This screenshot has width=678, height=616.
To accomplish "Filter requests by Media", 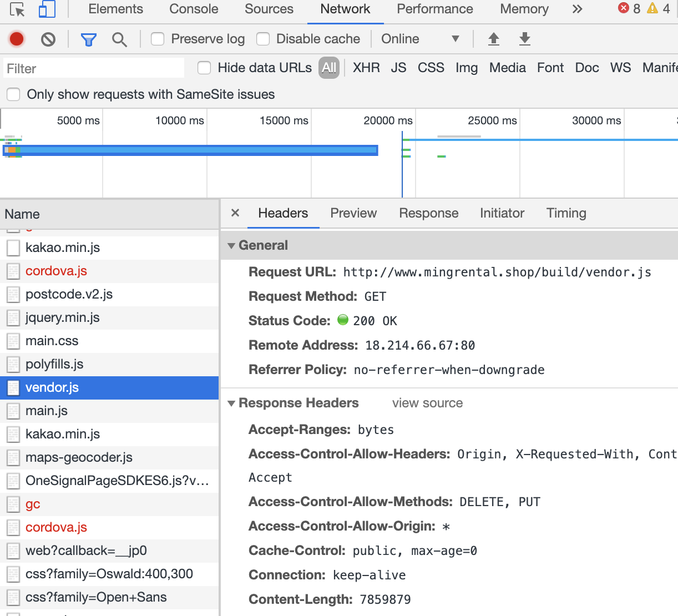I will (x=508, y=68).
